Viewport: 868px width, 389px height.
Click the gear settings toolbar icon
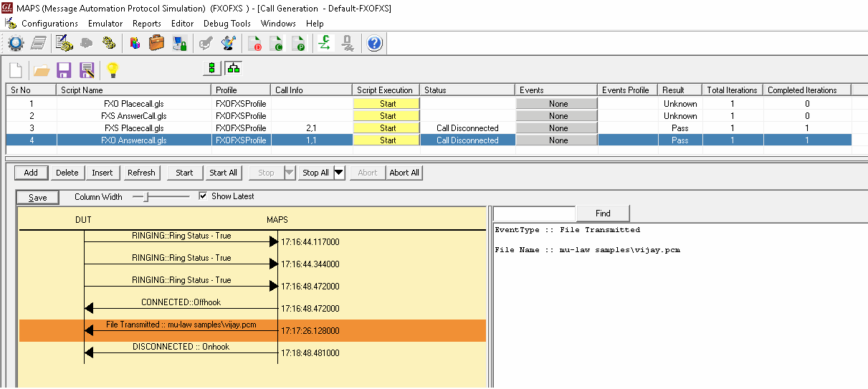[16, 43]
